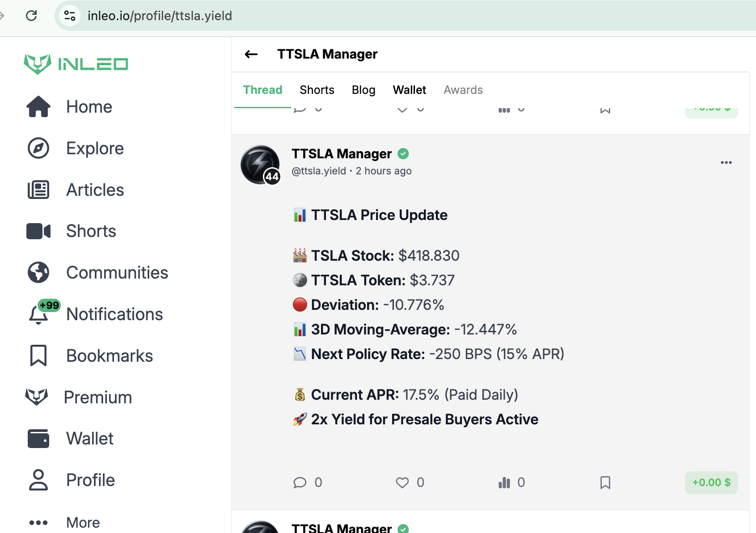Click the TTSLA Manager avatar thumbnail
The image size is (756, 533).
(260, 164)
